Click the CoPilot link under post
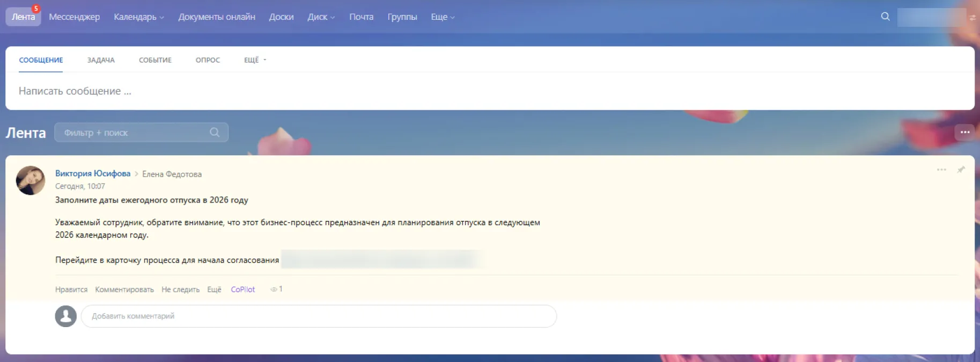 242,289
